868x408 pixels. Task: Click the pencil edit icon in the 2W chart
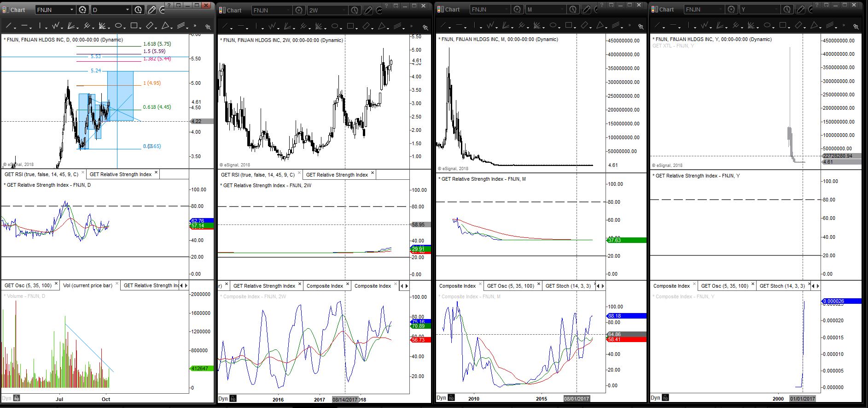(367, 10)
